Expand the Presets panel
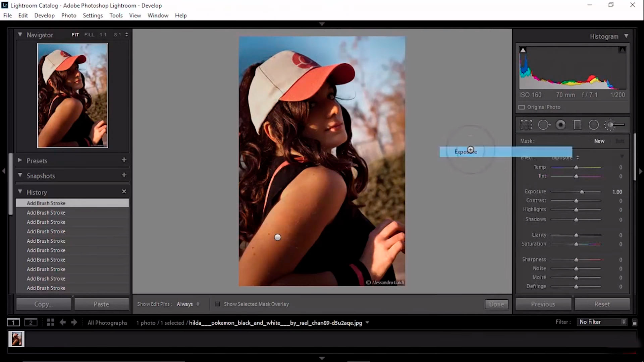The width and height of the screenshot is (644, 362). point(20,160)
